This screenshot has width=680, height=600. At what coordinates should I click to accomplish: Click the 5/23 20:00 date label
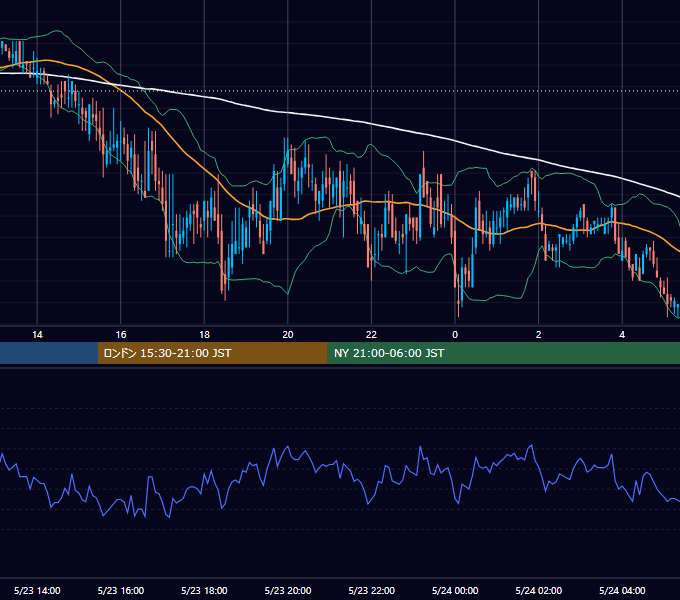coord(288,590)
